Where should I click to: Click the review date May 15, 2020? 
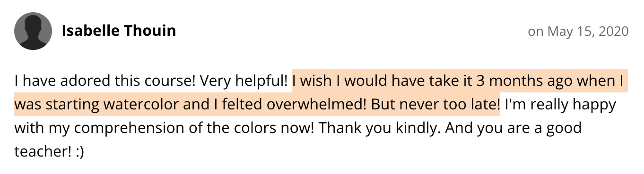pos(588,32)
